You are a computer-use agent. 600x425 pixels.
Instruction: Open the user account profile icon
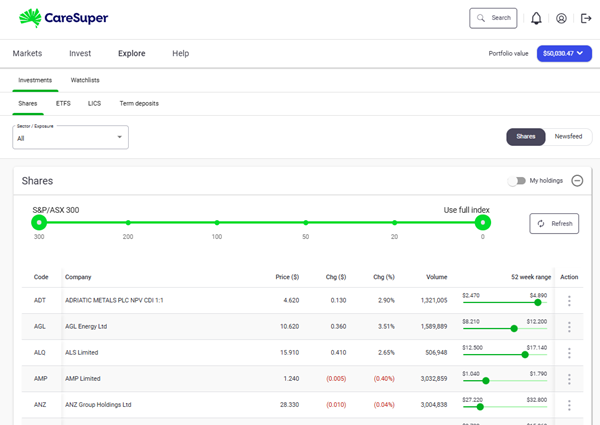tap(561, 18)
